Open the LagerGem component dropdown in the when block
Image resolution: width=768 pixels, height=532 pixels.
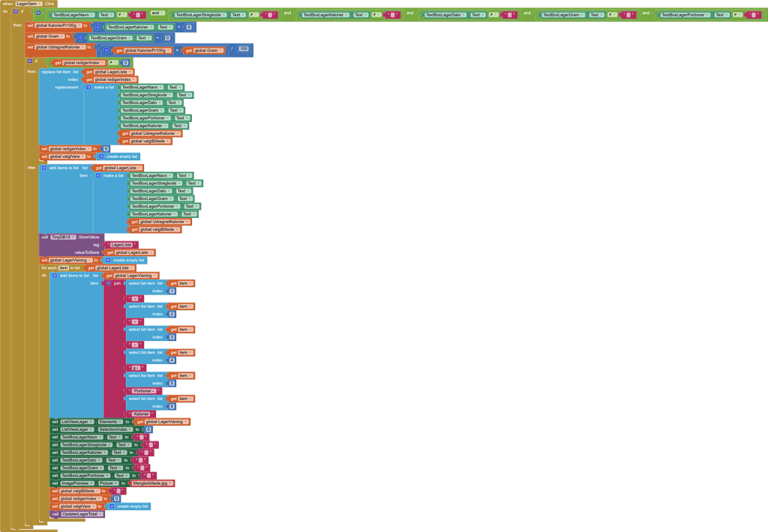coord(40,4)
